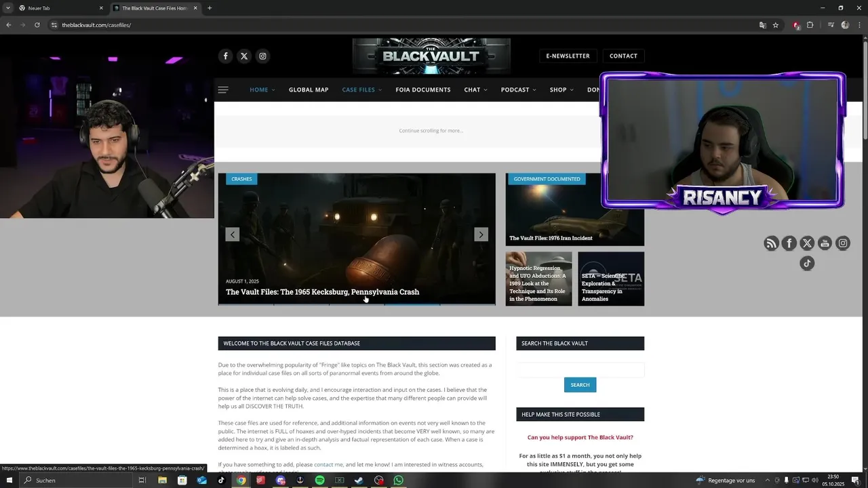
Task: Expand the PODCAST menu dropdown
Action: tap(534, 90)
